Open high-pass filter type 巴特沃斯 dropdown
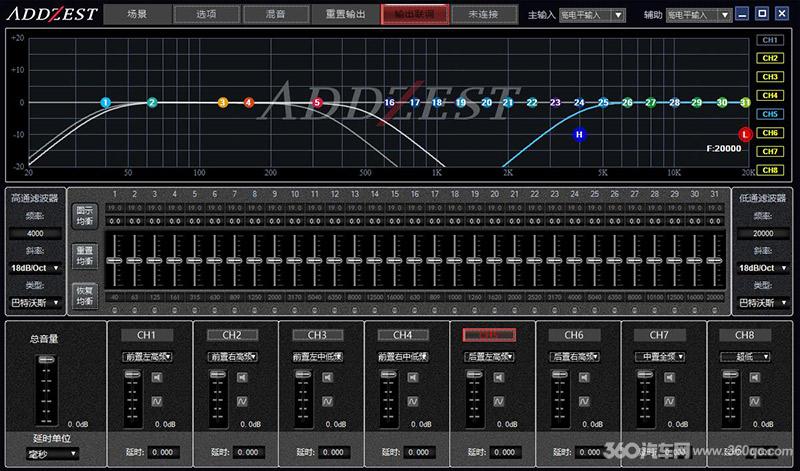Screen dimensions: 800x471 35,303
